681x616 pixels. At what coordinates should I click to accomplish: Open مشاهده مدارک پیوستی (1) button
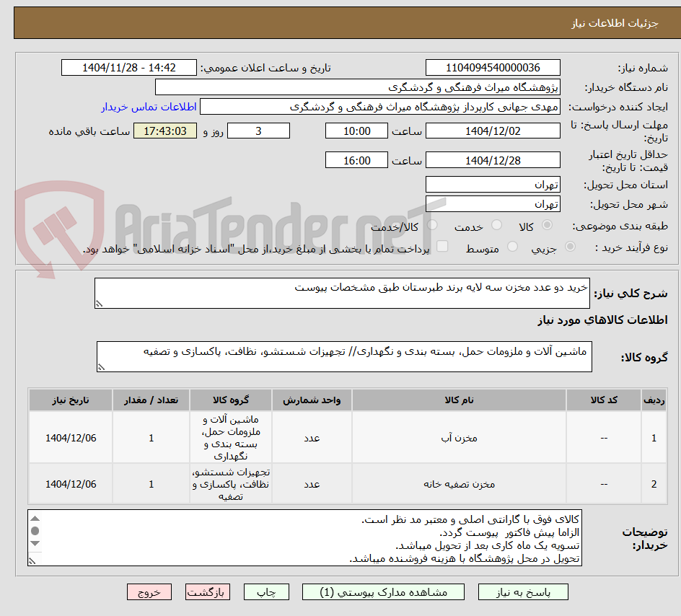point(383,592)
